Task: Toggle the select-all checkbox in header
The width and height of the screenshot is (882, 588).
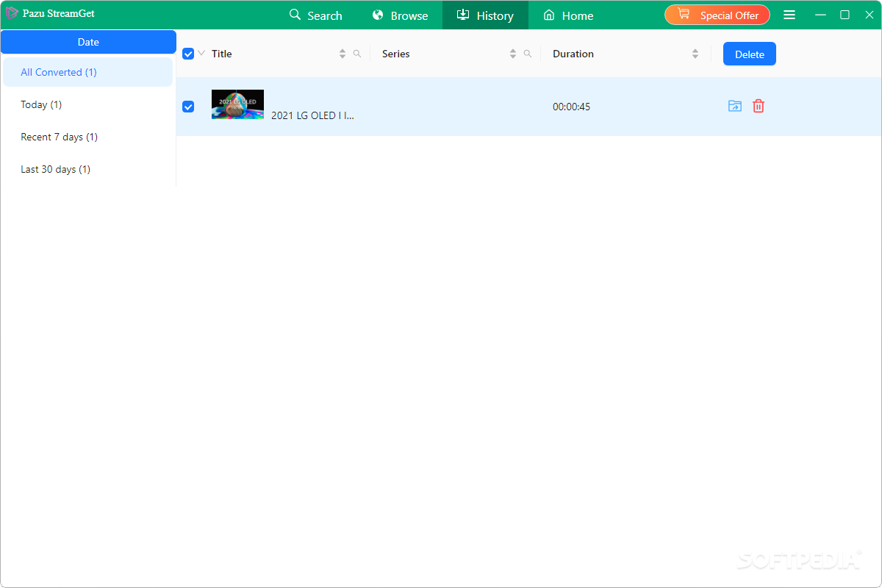Action: pos(188,54)
